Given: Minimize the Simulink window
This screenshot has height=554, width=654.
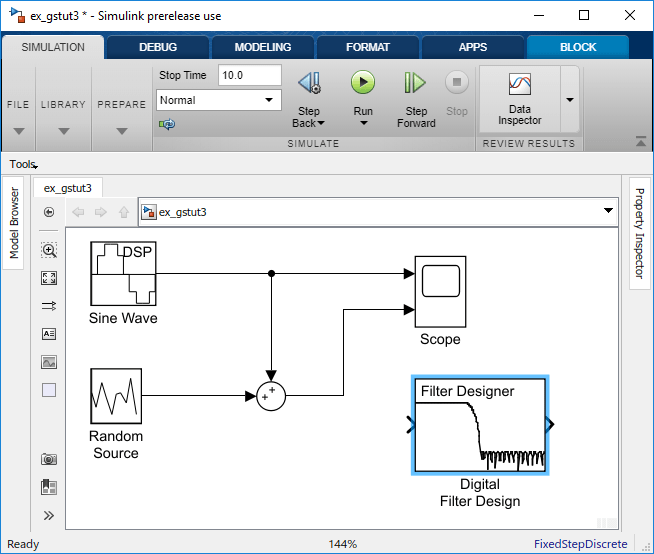Looking at the screenshot, I should pos(539,15).
